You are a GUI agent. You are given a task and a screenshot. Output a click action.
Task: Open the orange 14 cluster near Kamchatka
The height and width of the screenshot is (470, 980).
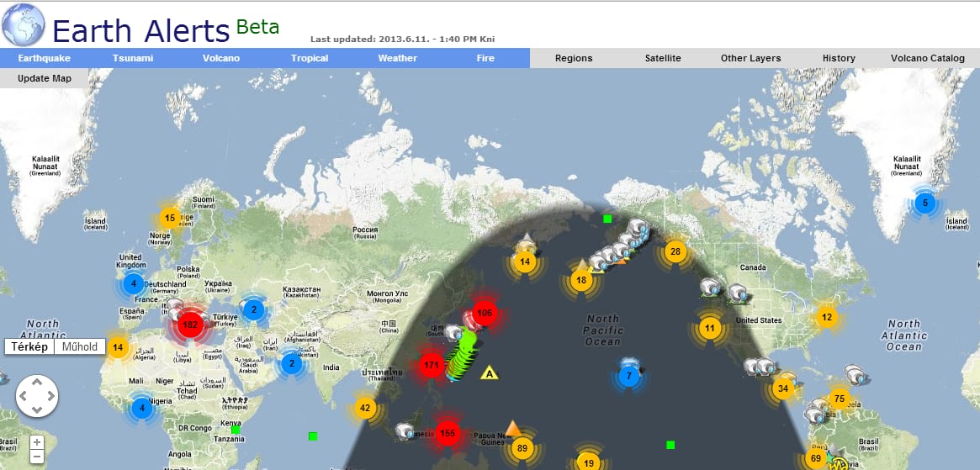pos(525,261)
